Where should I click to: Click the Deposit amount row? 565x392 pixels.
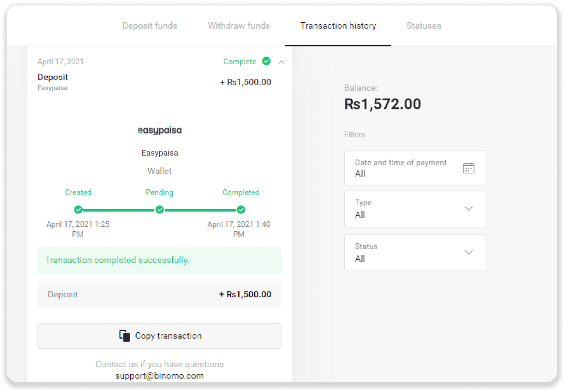click(x=159, y=295)
